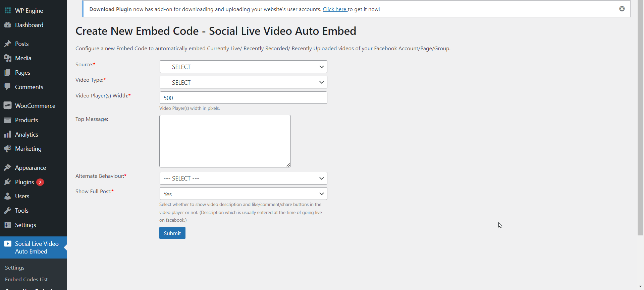The image size is (644, 290).
Task: Open Media library icon
Action: pyautogui.click(x=7, y=58)
